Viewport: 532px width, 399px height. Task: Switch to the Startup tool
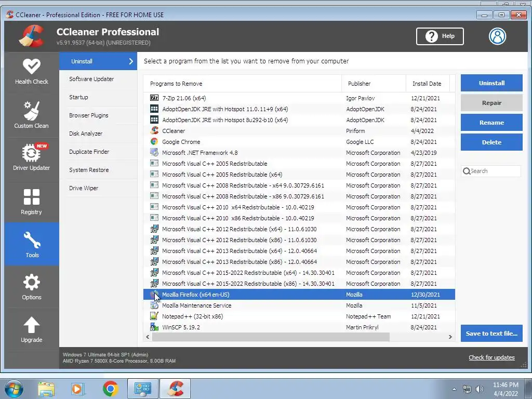pos(98,97)
